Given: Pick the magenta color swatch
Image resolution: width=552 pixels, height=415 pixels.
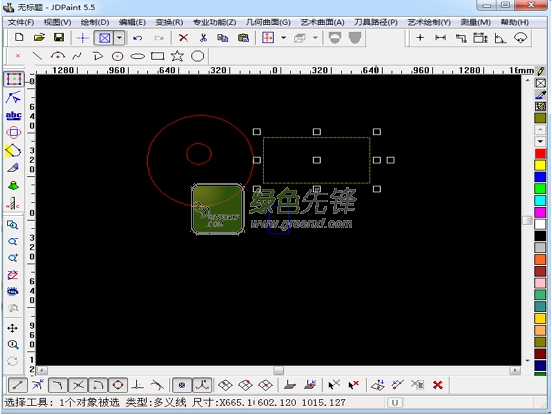Looking at the screenshot, I should (540, 212).
